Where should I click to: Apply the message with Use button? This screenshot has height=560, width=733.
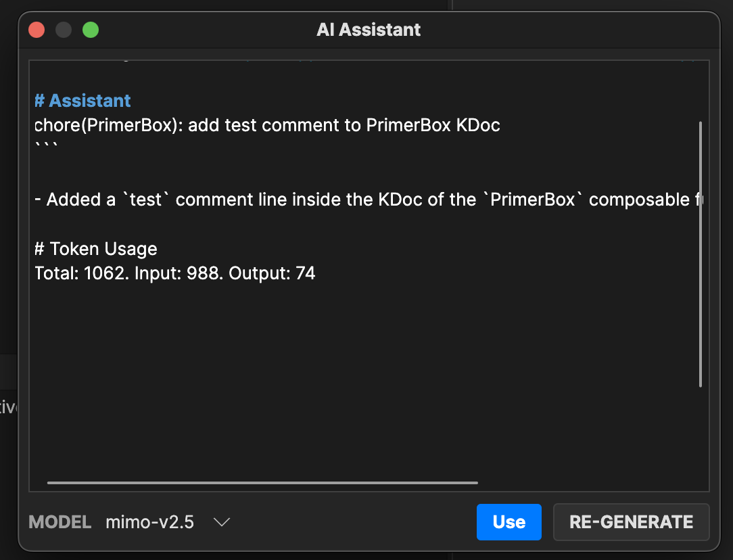(x=509, y=522)
